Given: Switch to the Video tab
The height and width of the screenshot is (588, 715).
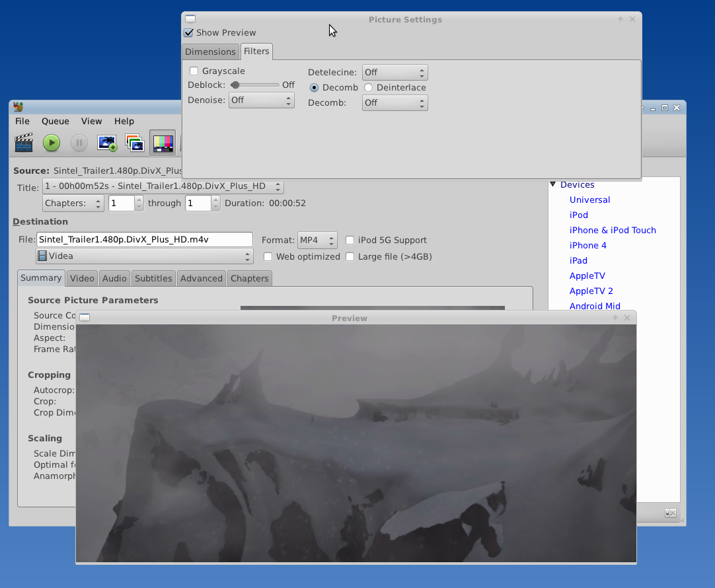Looking at the screenshot, I should [x=82, y=279].
